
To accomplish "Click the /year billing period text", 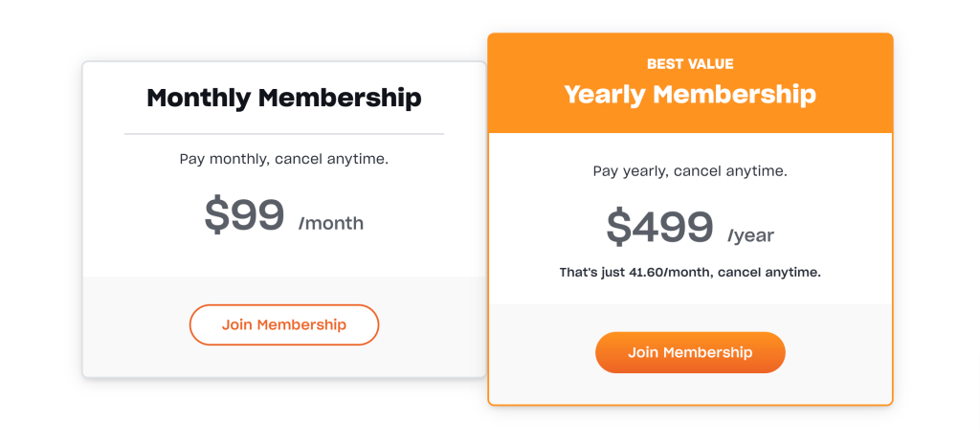I will [x=750, y=235].
